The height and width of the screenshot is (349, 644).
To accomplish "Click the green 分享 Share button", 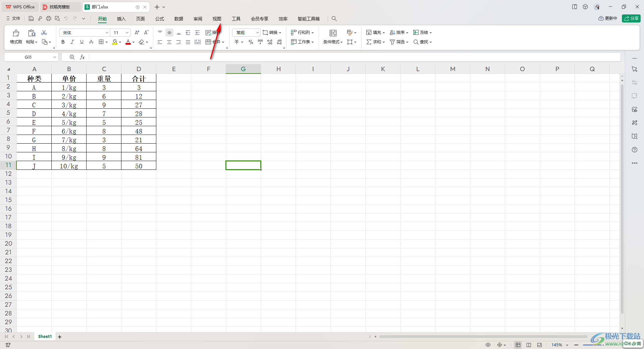I will 631,18.
